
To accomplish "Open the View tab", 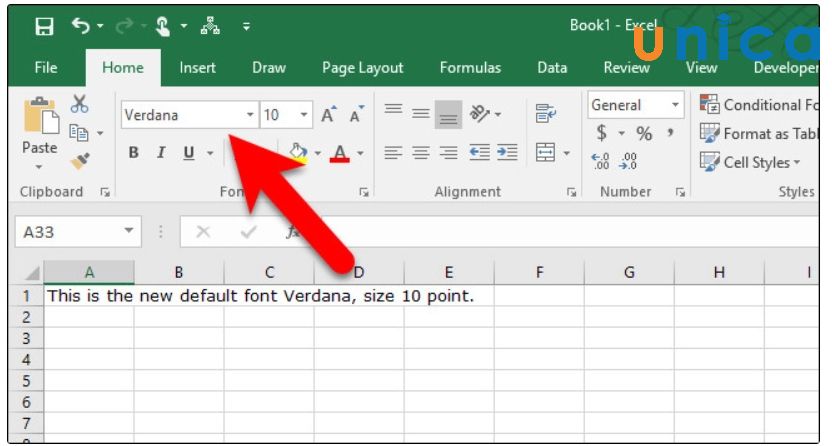I will click(701, 67).
